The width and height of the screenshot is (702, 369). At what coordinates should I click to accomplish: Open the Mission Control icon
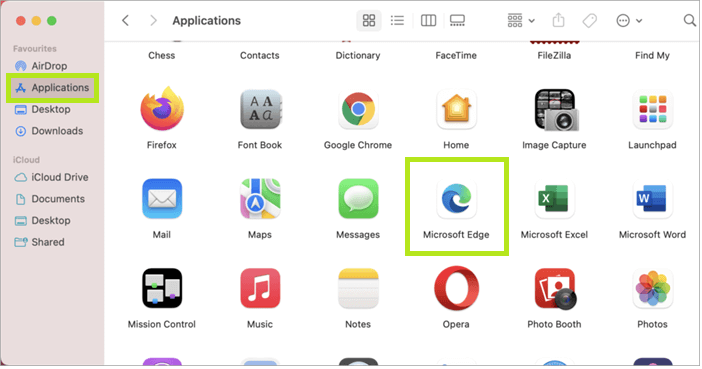pyautogui.click(x=162, y=288)
